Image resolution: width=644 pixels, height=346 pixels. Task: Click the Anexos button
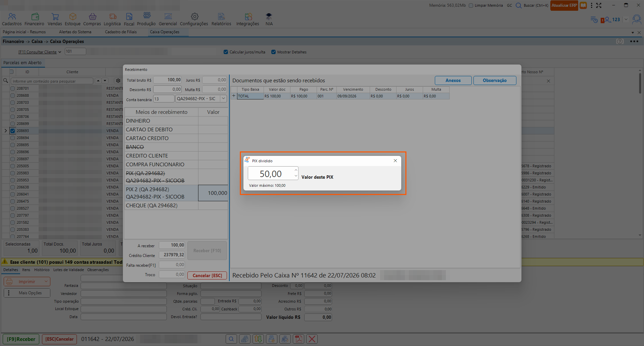(453, 80)
